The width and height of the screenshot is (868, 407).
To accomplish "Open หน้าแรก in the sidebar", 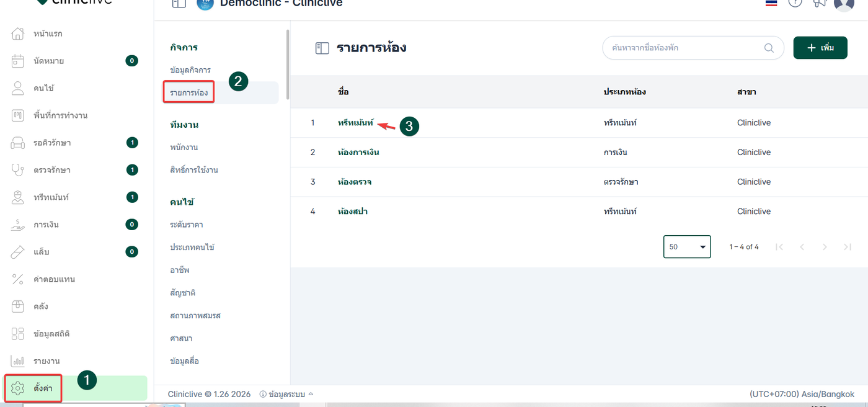I will click(x=48, y=34).
